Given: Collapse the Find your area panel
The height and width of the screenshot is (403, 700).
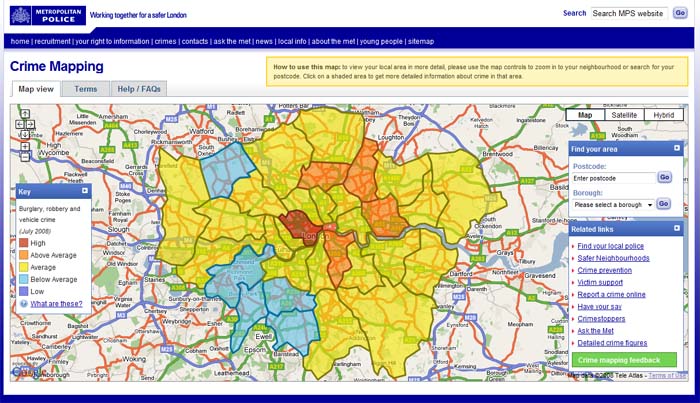Looking at the screenshot, I should pos(677,148).
